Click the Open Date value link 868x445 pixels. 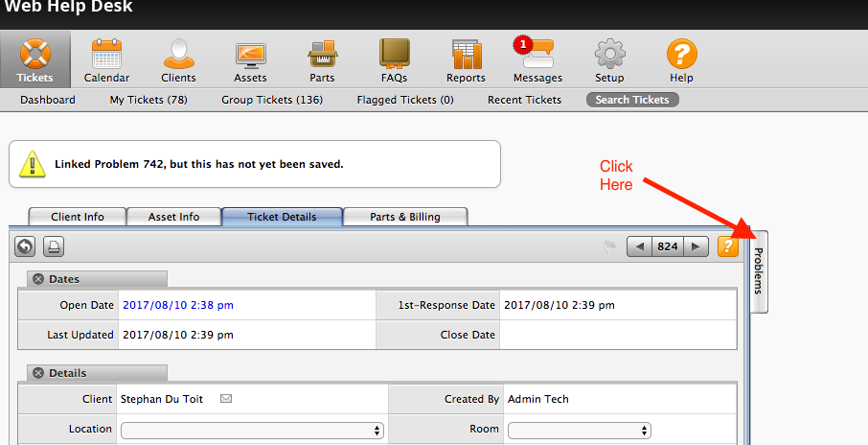tap(178, 305)
